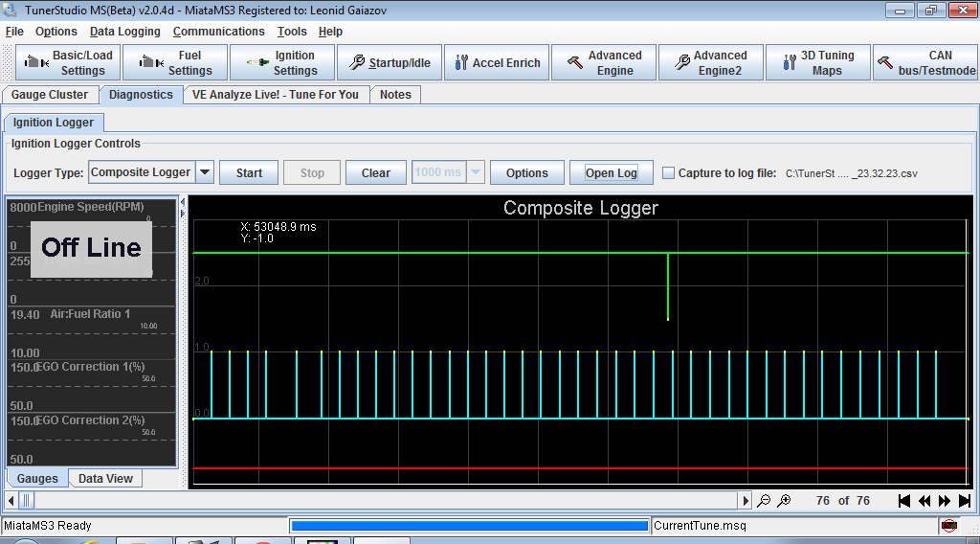Click the horizontal scrollbar right arrow
This screenshot has height=544, width=980.
(x=746, y=500)
